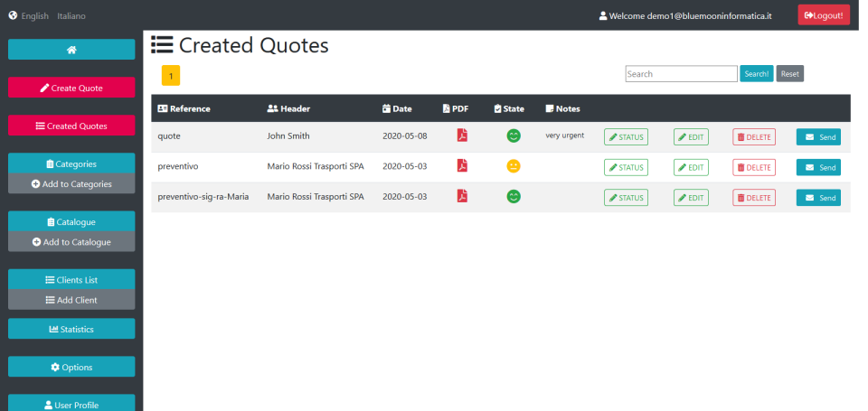
Task: Open Statistics page
Action: (x=71, y=329)
